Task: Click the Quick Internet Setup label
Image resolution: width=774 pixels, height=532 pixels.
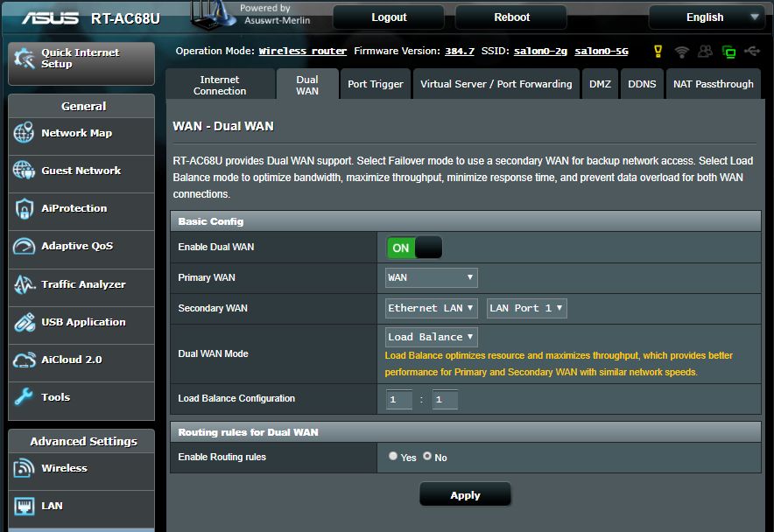Action: point(80,59)
